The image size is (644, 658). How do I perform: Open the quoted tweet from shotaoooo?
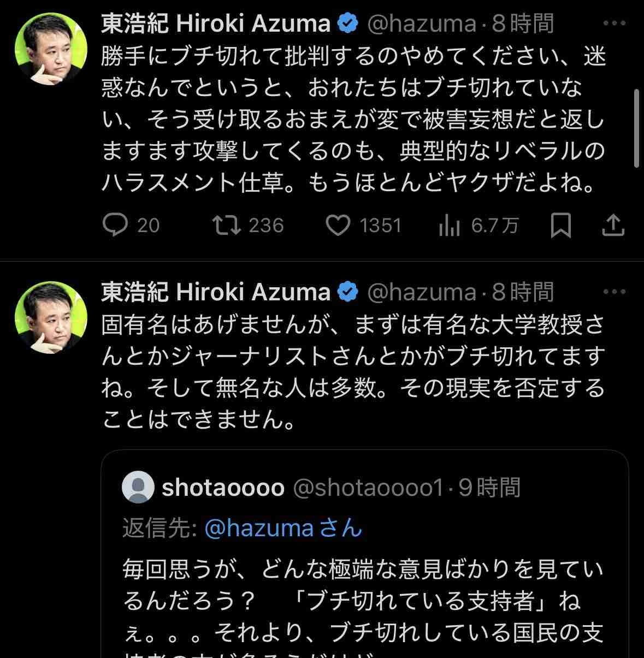click(x=364, y=601)
